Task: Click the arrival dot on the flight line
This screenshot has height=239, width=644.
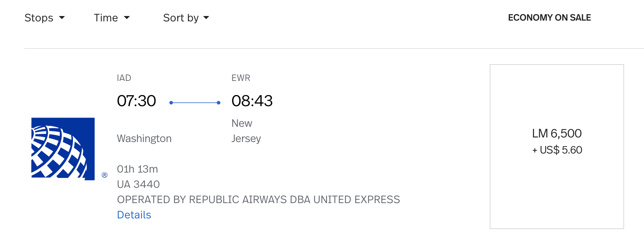Action: (218, 102)
